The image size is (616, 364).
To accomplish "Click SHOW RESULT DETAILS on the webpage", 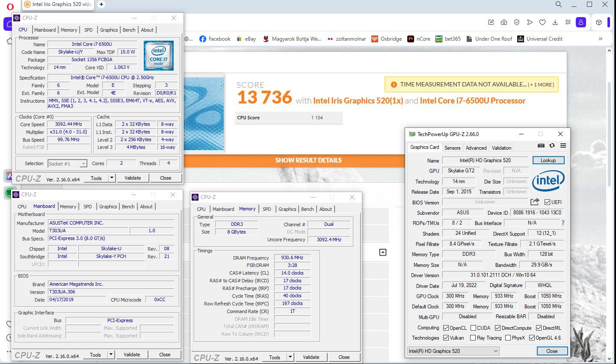I will coord(308,160).
